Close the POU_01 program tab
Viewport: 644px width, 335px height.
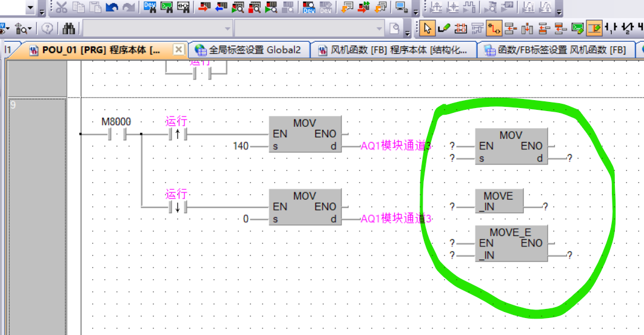[x=178, y=49]
